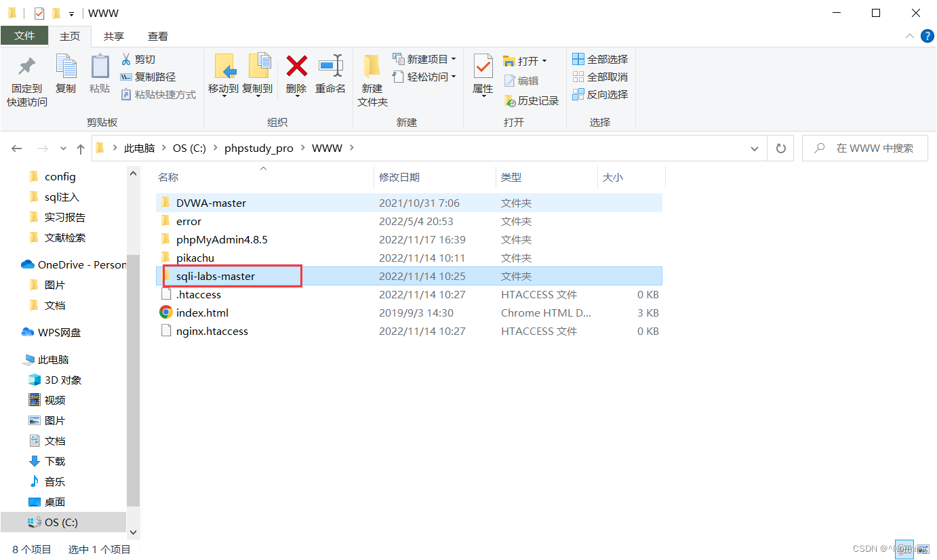Click the search WWW input box
The image size is (937, 560).
[x=865, y=148]
